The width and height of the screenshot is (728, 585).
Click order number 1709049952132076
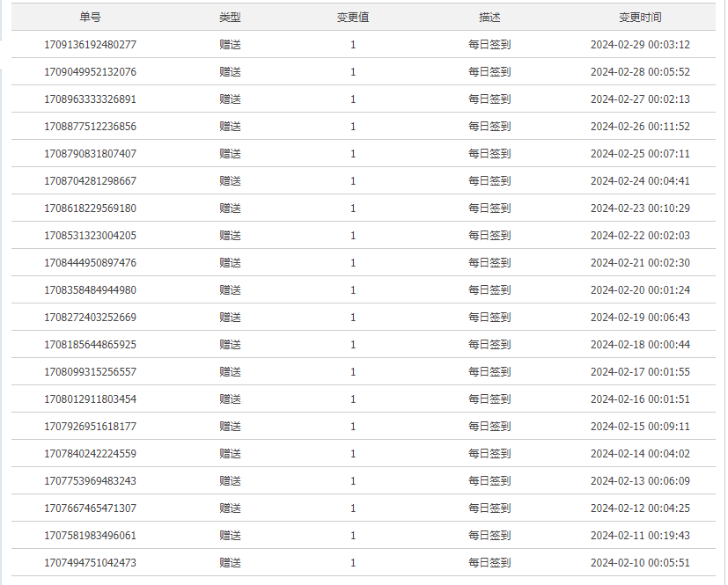(x=90, y=72)
